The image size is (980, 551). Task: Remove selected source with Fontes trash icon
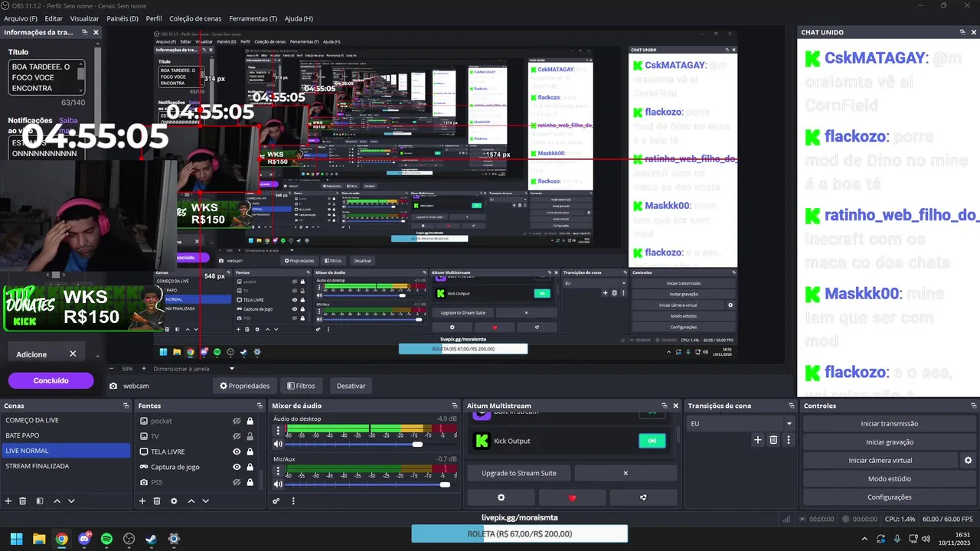pos(157,501)
